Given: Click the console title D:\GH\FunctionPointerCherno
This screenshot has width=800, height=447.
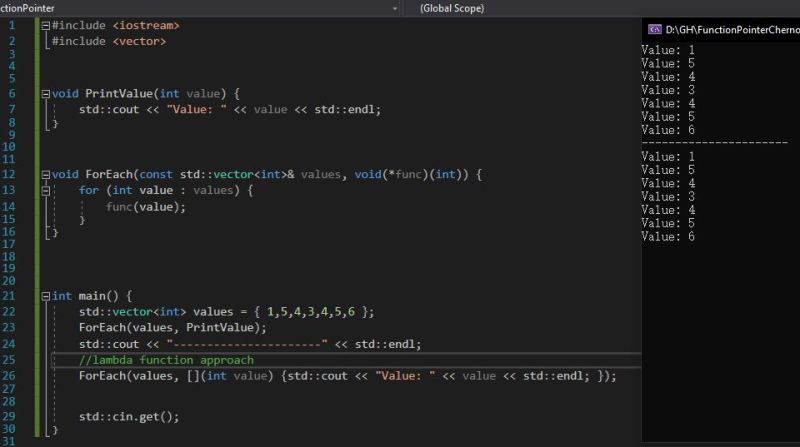Looking at the screenshot, I should pyautogui.click(x=733, y=30).
